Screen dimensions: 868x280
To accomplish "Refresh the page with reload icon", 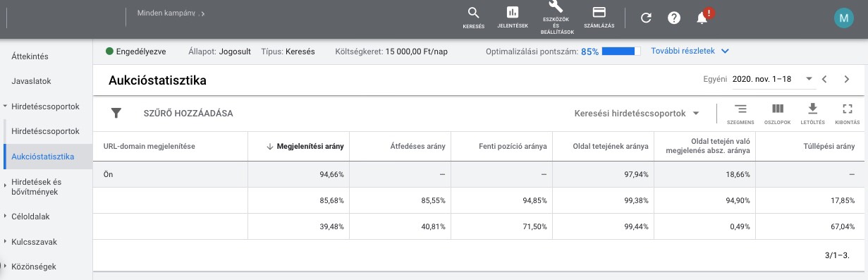I will coord(646,18).
